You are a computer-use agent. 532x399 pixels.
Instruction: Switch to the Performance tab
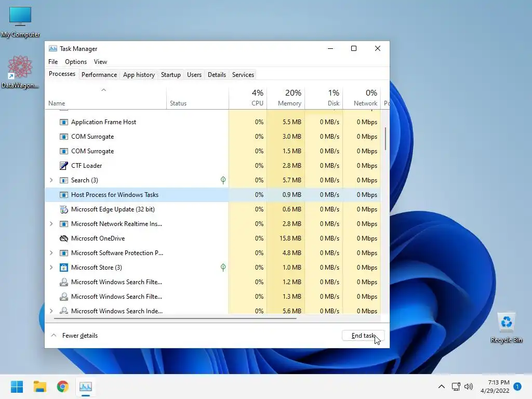click(99, 75)
